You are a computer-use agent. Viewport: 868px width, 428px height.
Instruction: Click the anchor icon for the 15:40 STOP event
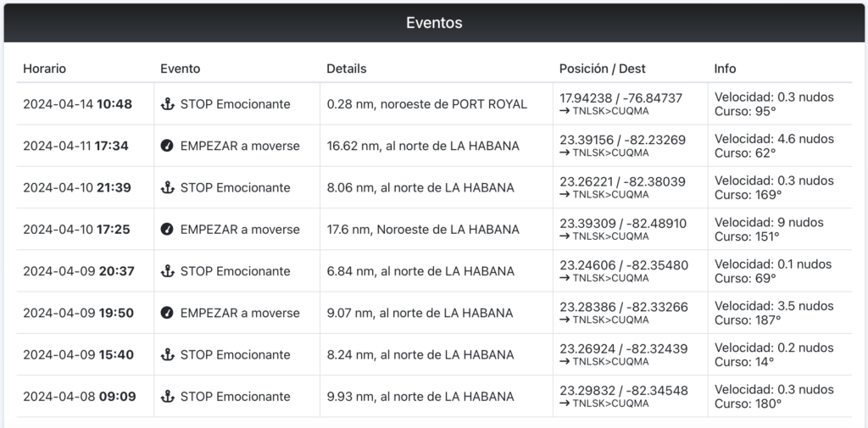pos(167,354)
